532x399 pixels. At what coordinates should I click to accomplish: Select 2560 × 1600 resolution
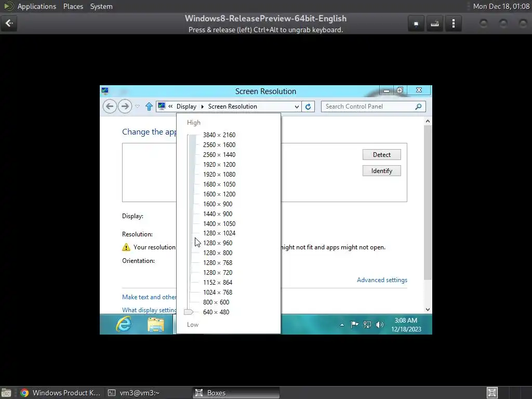click(x=219, y=145)
